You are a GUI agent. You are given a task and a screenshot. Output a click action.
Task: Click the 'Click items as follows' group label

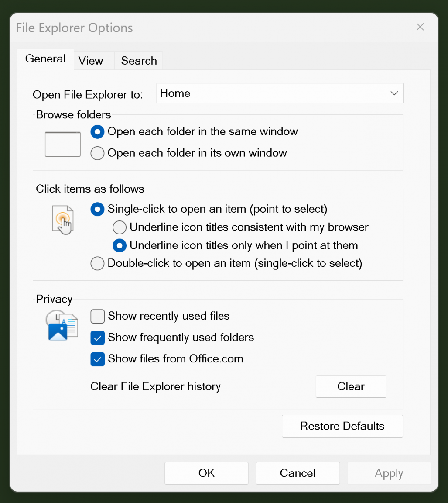click(90, 189)
